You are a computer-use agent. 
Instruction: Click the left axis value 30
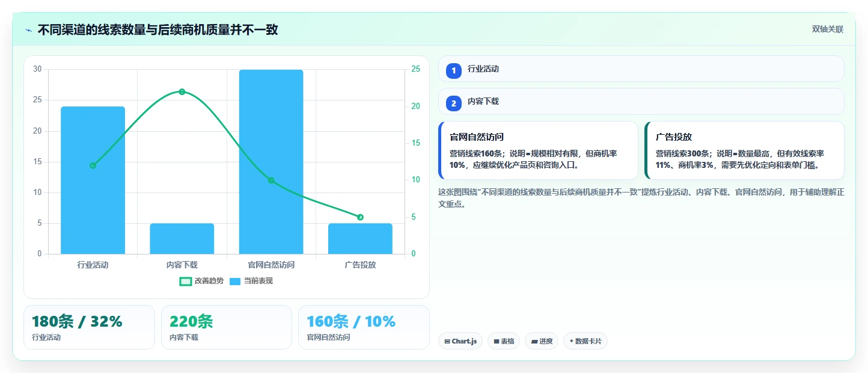[x=37, y=69]
